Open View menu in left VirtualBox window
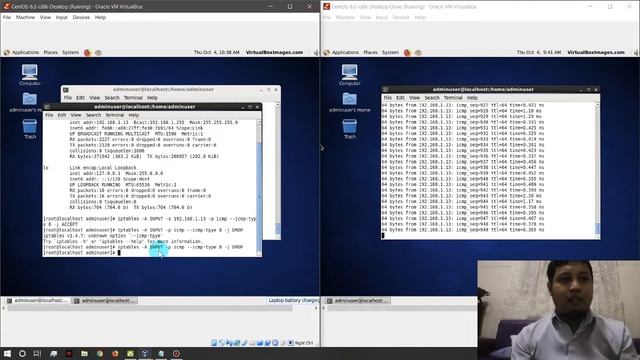Viewport: 640px width, 360px height. (45, 18)
